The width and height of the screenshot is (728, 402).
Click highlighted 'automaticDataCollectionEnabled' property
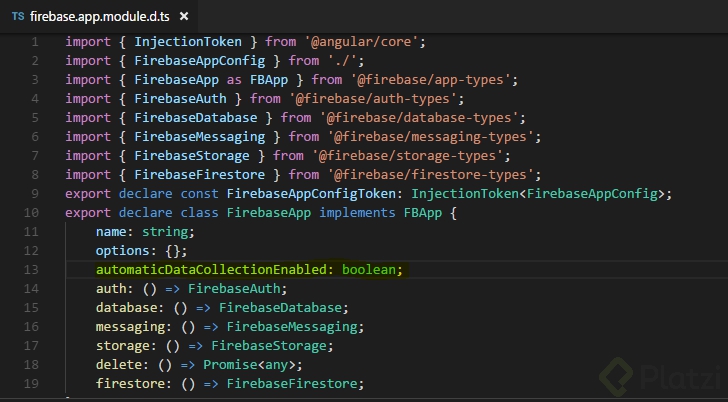[x=211, y=270]
